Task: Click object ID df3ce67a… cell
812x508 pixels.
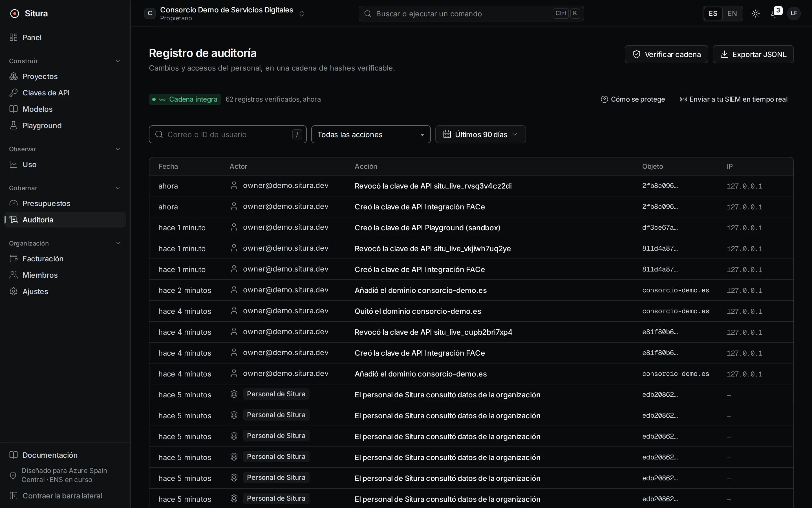Action: coord(660,227)
